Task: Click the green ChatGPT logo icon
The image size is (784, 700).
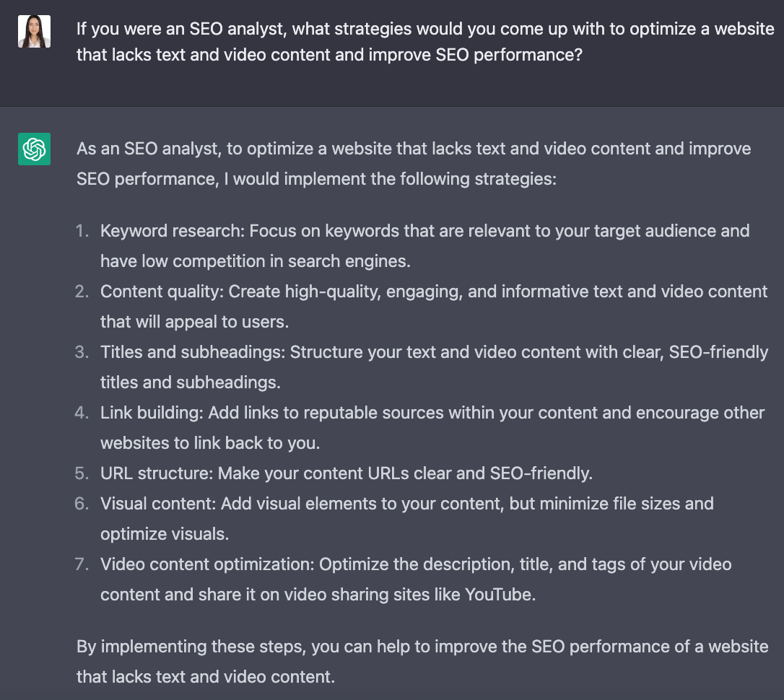Action: [x=34, y=149]
